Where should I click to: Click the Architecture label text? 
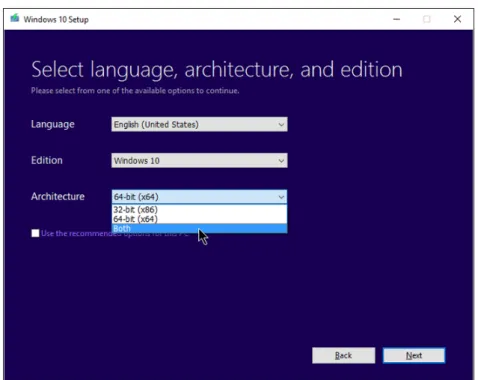(58, 196)
